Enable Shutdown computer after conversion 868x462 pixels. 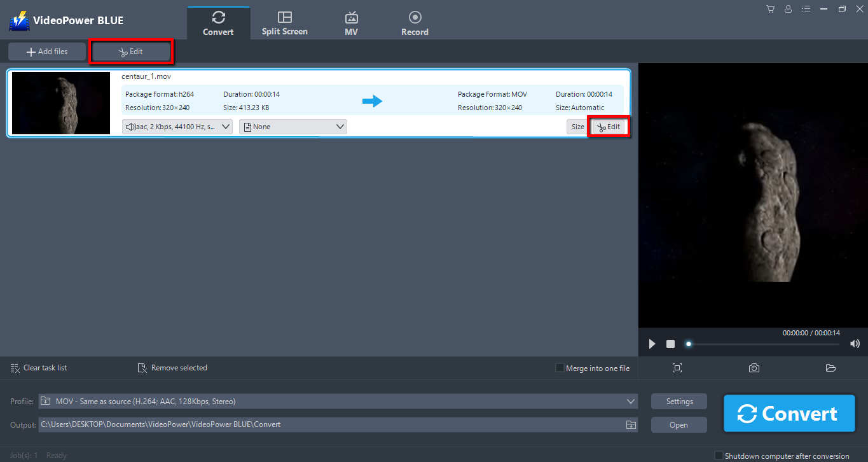719,456
